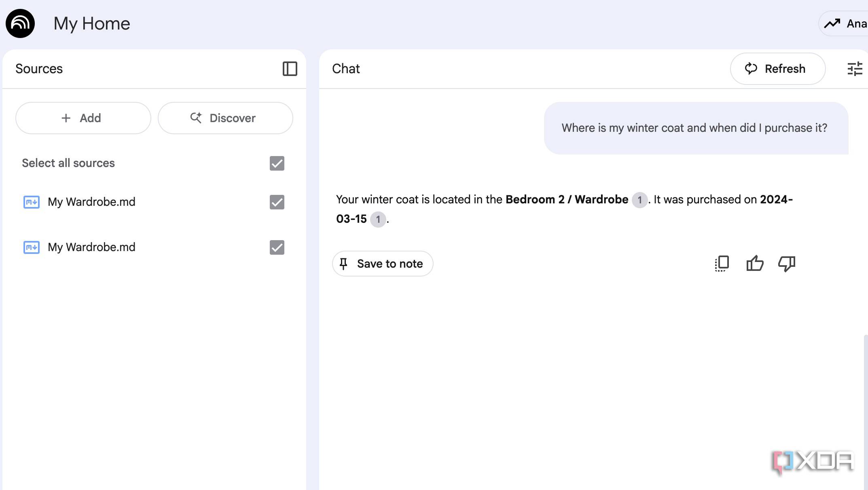Viewport: 868px width, 490px height.
Task: Give the answer a thumbs up
Action: (x=755, y=264)
